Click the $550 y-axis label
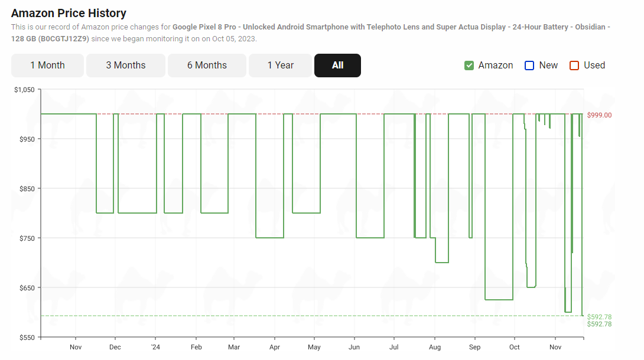 coord(27,338)
